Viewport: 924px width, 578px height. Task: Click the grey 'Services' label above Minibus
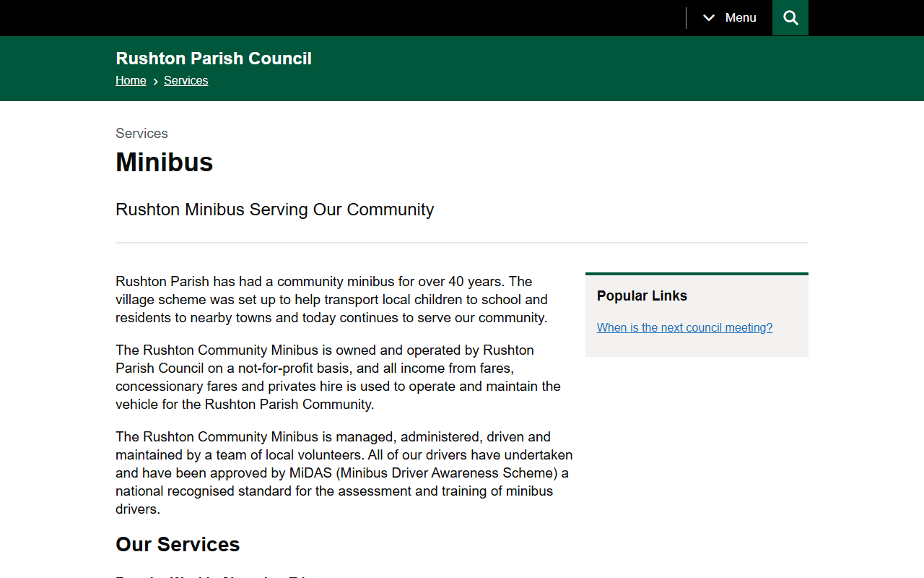tap(141, 134)
